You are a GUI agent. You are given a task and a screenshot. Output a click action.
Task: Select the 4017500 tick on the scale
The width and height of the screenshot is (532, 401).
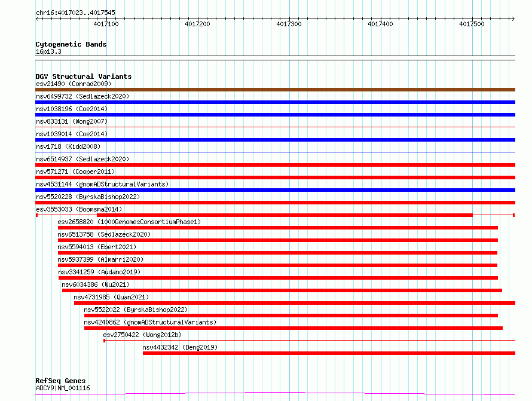472,24
